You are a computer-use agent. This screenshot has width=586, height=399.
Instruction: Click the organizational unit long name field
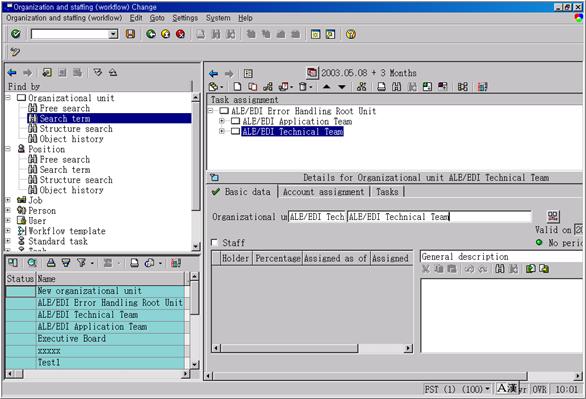[439, 217]
